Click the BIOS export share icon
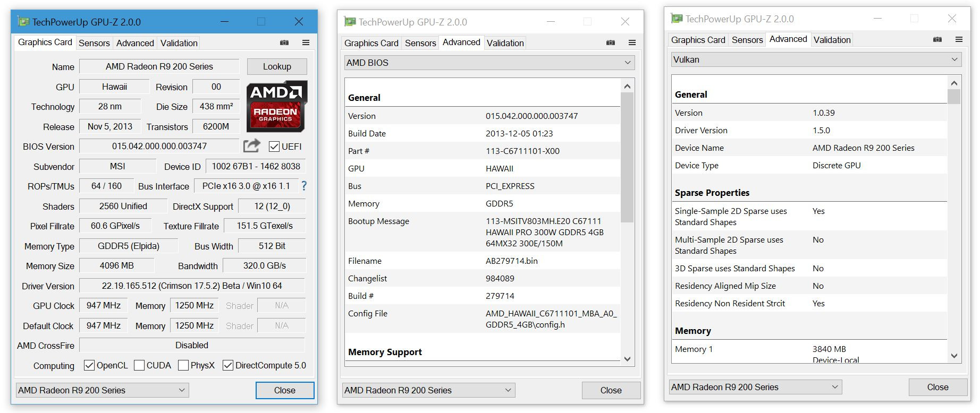 point(251,146)
